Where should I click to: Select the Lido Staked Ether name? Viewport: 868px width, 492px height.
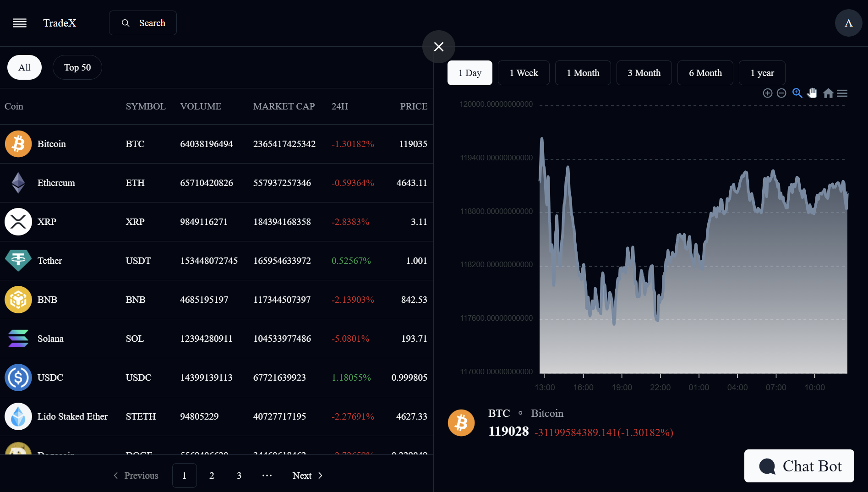73,416
